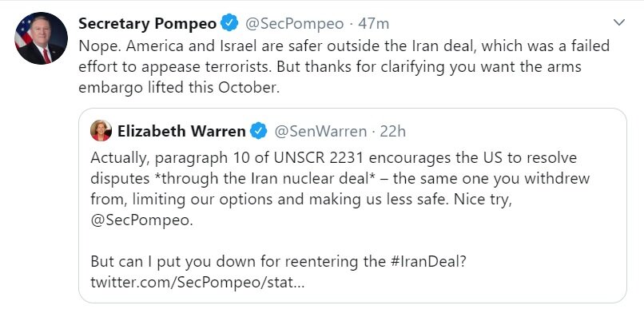Viewport: 644px width, 309px height.
Task: Click the Elizabeth Warren display name
Action: pyautogui.click(x=181, y=131)
